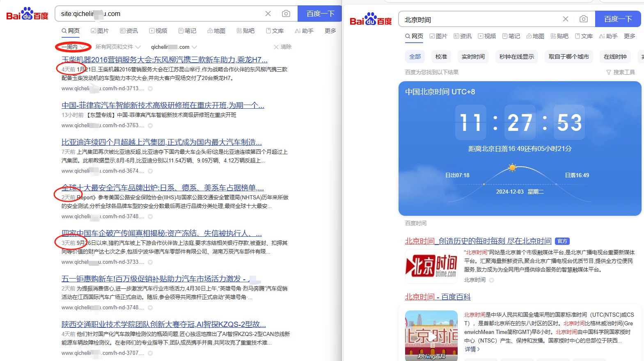Open result 玉柴机器2016营销服务大会

(x=165, y=59)
